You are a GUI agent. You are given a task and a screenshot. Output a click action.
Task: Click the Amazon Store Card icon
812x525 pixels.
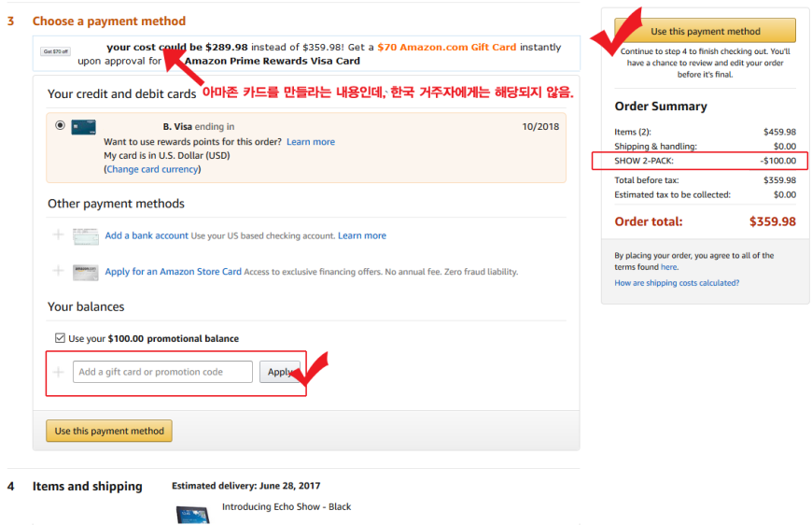86,272
